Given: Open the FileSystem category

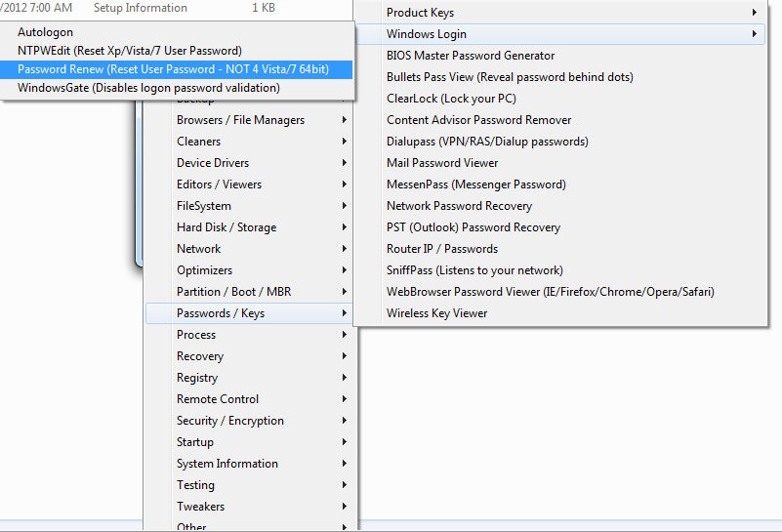Looking at the screenshot, I should 249,205.
